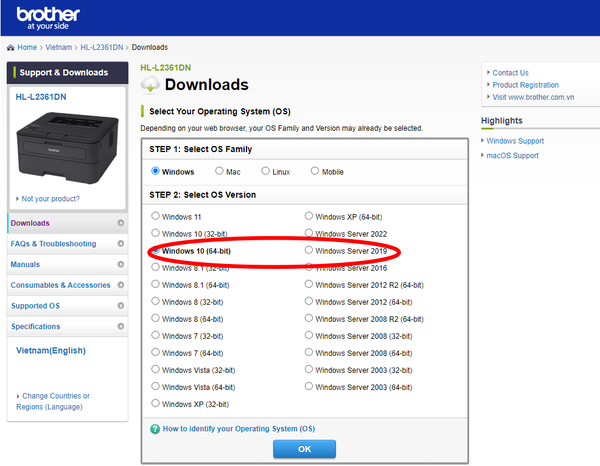600x466 pixels.
Task: Choose Windows 11 radio button
Action: point(155,216)
